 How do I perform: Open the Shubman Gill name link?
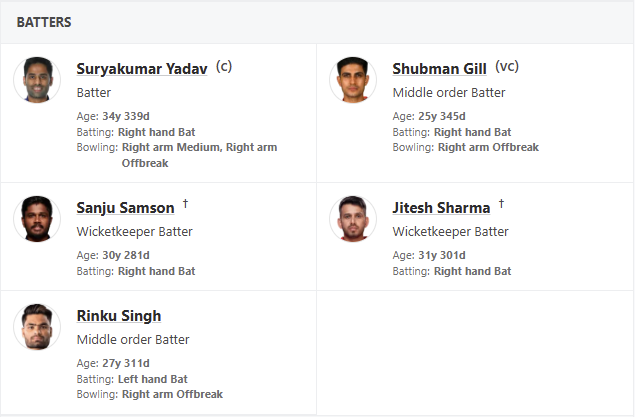[x=439, y=69]
